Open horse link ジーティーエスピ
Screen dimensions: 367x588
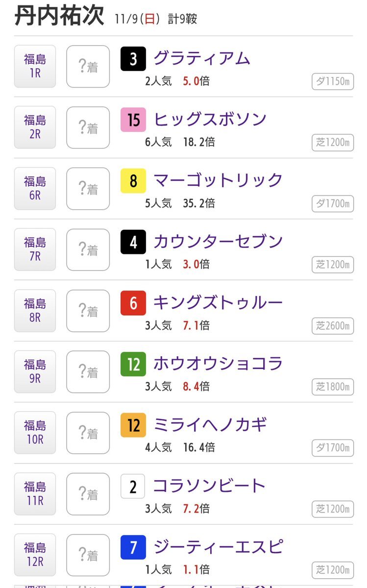coord(218,546)
